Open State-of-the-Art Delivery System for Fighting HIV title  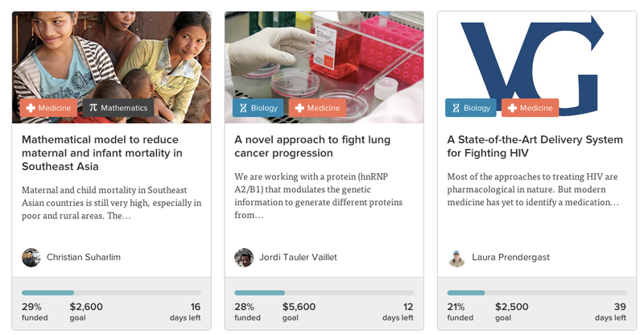point(535,147)
